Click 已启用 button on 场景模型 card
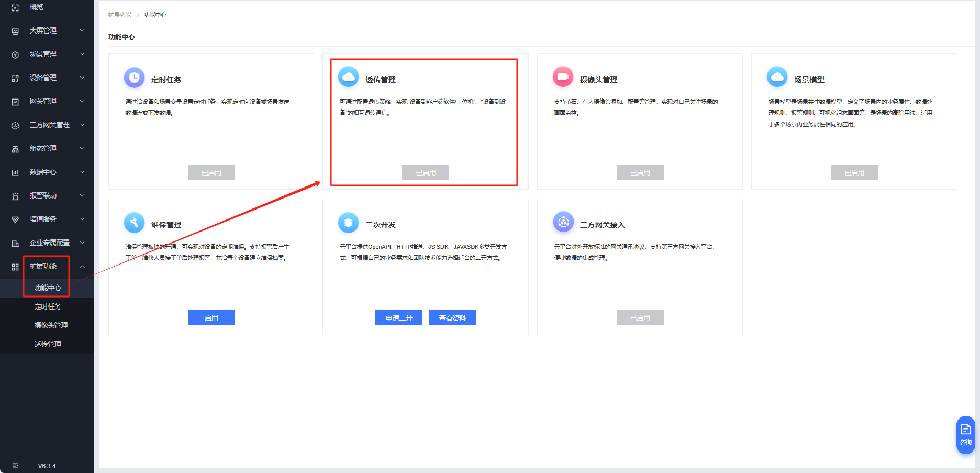The width and height of the screenshot is (980, 473). coord(854,172)
